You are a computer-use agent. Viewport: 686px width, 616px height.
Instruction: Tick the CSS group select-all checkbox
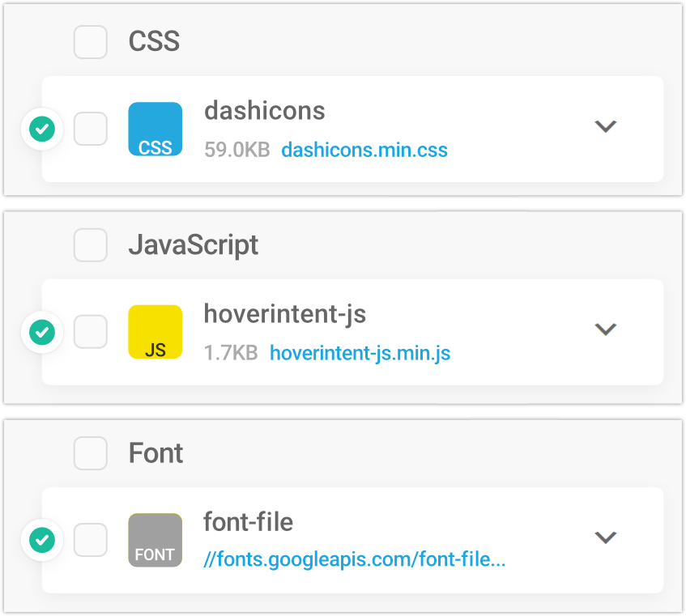91,41
